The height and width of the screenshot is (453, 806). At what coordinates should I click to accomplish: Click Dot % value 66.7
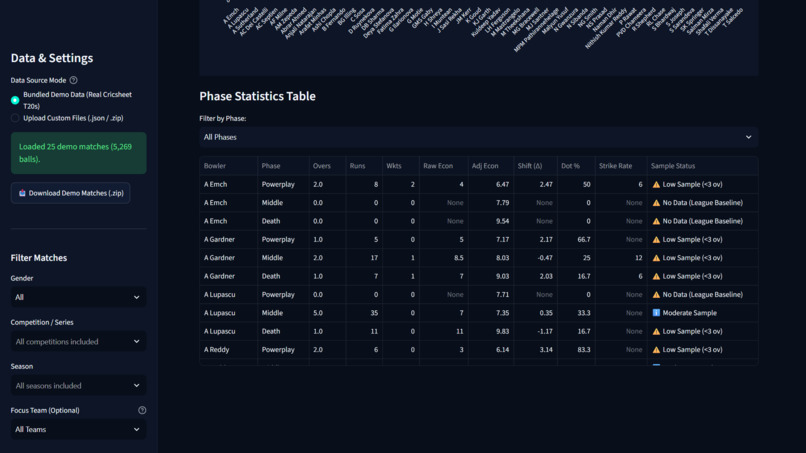click(x=583, y=239)
